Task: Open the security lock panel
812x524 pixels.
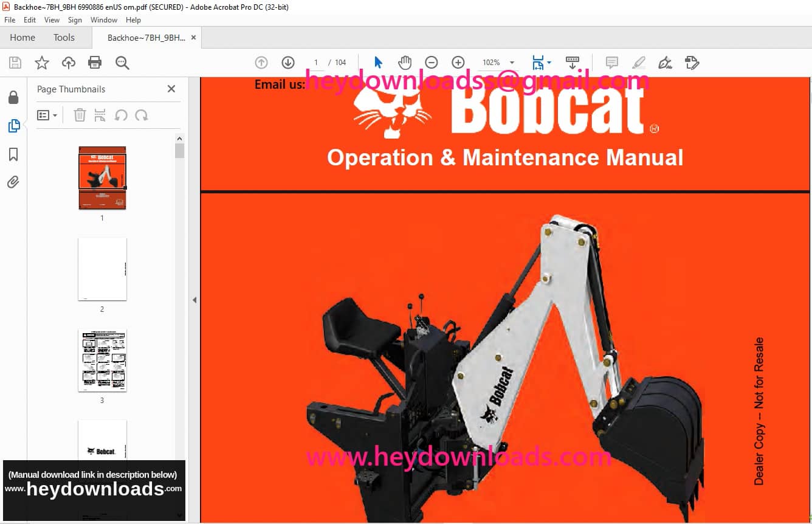Action: click(x=13, y=97)
